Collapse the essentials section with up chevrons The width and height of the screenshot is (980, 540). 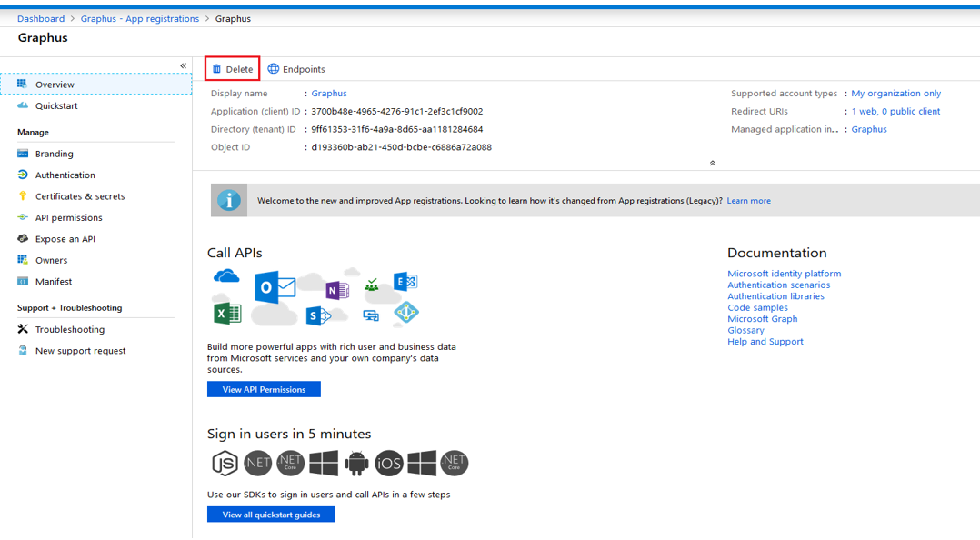point(713,163)
